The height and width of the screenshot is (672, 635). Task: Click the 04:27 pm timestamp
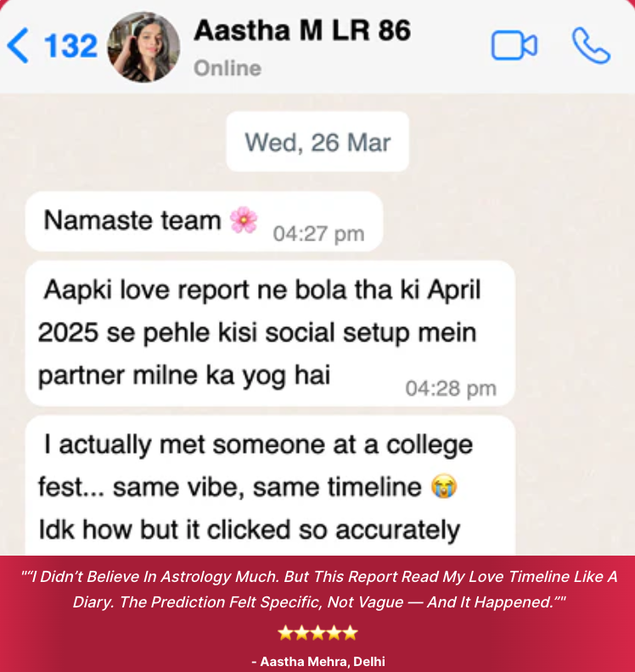(x=318, y=234)
